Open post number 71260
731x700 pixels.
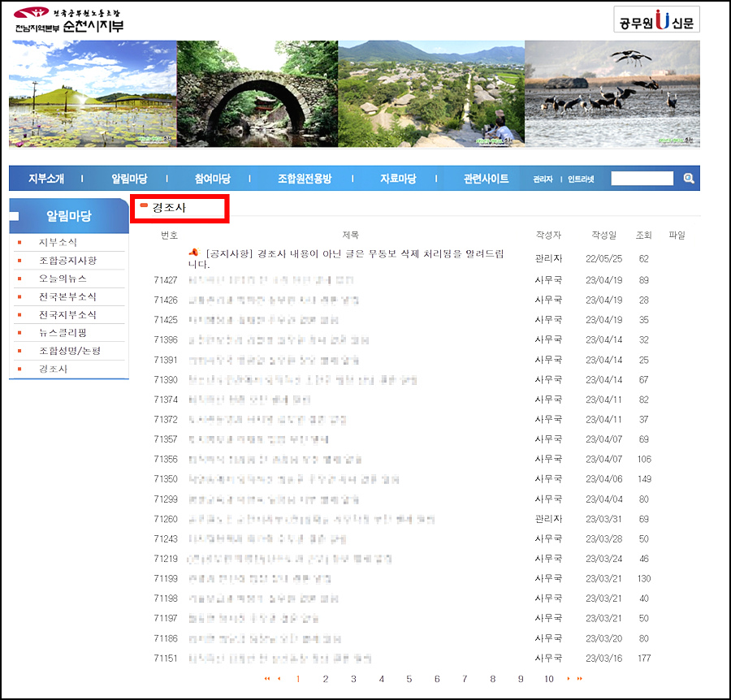click(311, 519)
